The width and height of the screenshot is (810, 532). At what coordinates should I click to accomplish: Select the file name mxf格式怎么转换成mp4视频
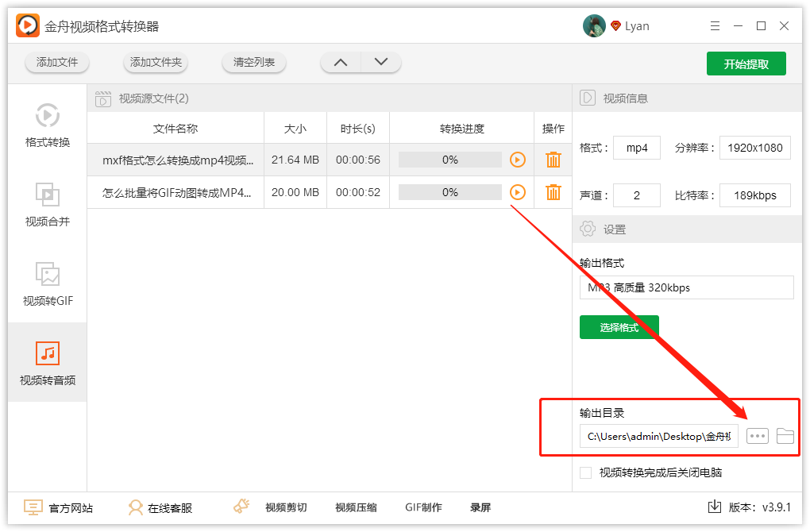click(x=178, y=160)
